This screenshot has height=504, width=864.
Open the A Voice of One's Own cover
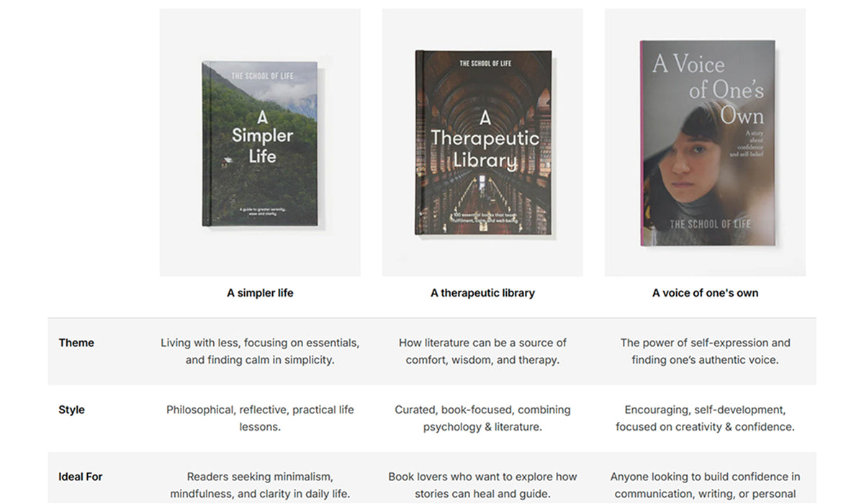click(708, 143)
